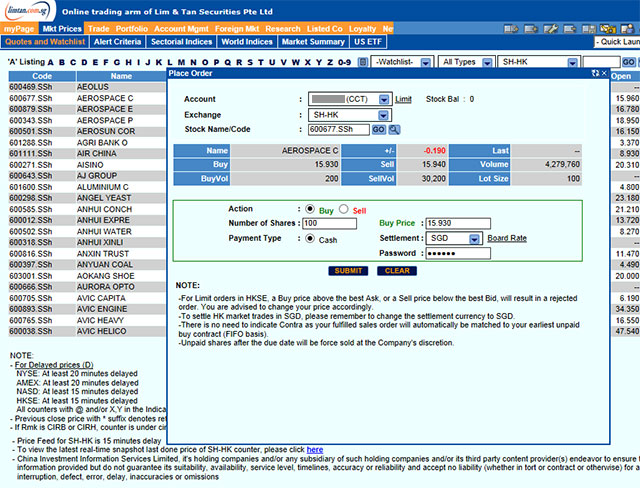
Task: Switch to Quotes and Watchlist tab
Action: (x=45, y=42)
